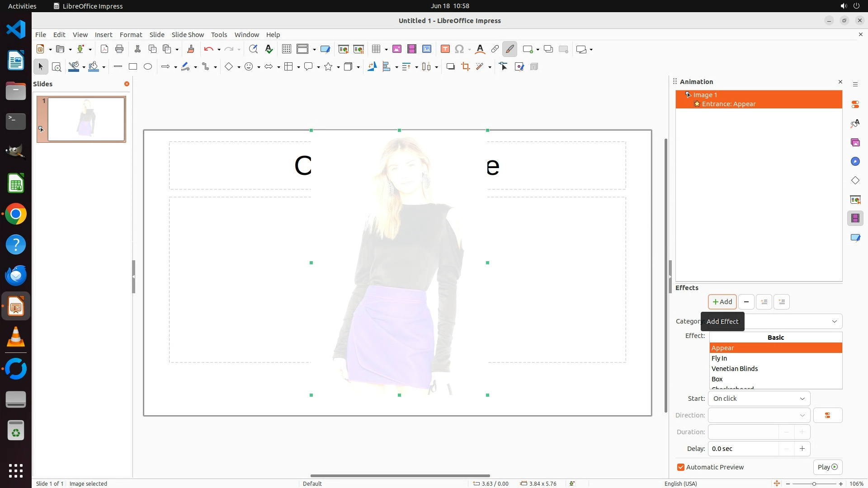Image resolution: width=868 pixels, height=488 pixels.
Task: Toggle the Shadow button in toolbar
Action: tap(450, 67)
